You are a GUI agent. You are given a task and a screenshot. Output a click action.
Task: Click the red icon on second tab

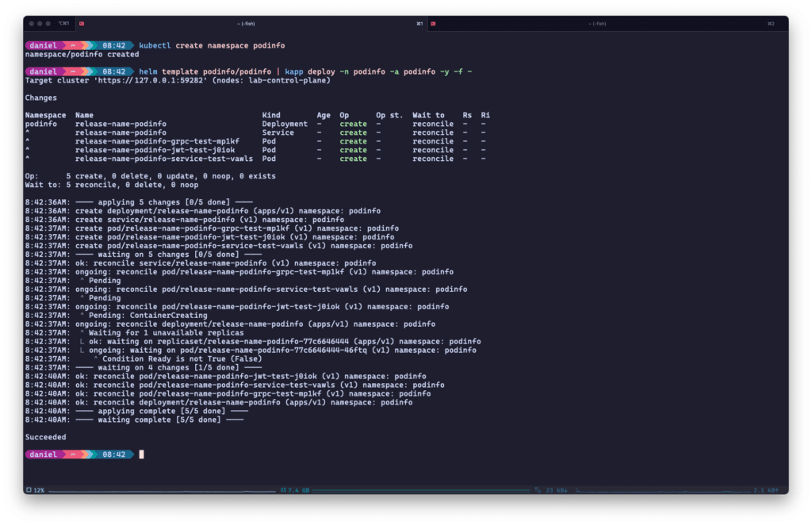click(433, 24)
